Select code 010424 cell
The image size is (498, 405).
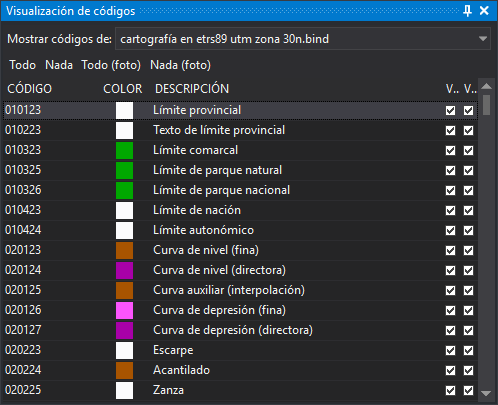[23, 230]
